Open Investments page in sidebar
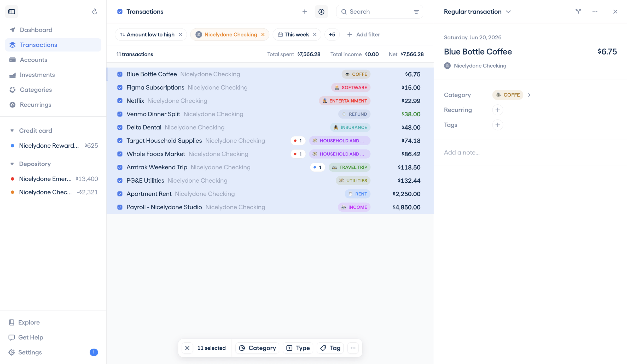627x364 pixels. pyautogui.click(x=53, y=75)
